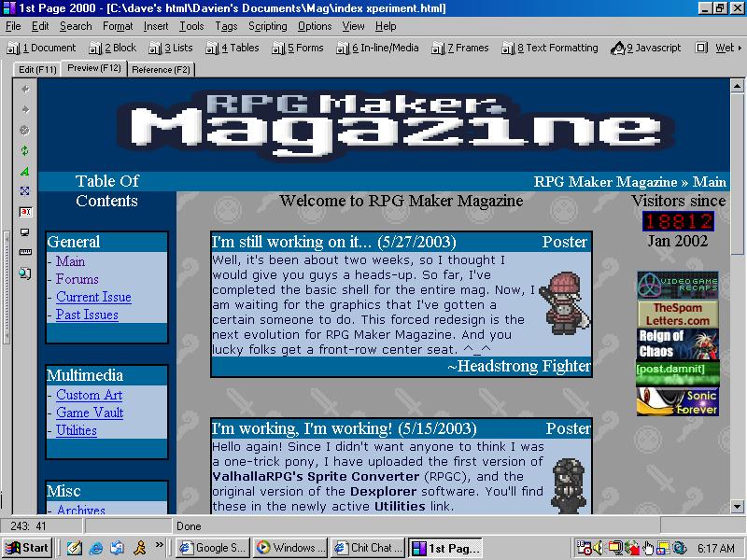Viewport: 747px width, 560px height.
Task: Click the black monitor icon in the sidebar
Action: tap(25, 231)
